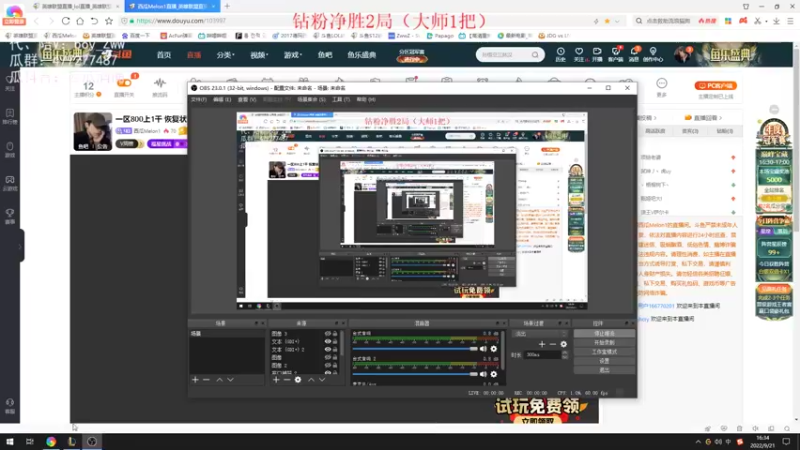Open Task View on Windows taskbar
The width and height of the screenshot is (800, 450).
pyautogui.click(x=30, y=442)
